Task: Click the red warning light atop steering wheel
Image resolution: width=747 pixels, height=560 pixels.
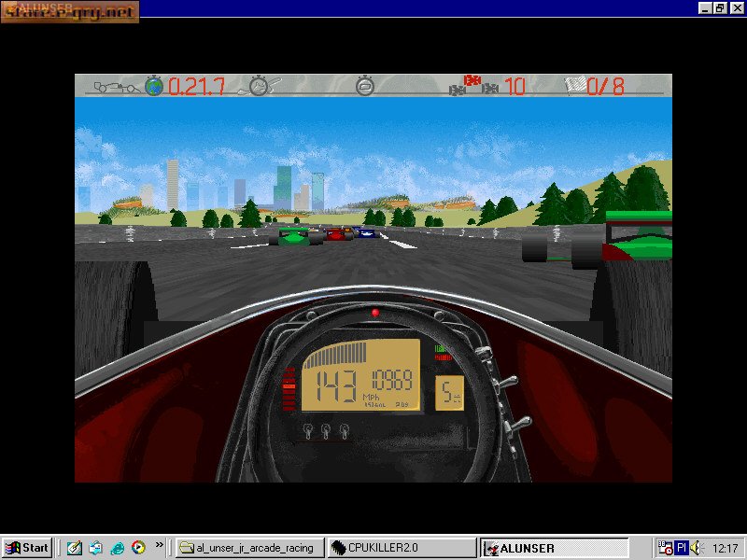Action: coord(375,313)
